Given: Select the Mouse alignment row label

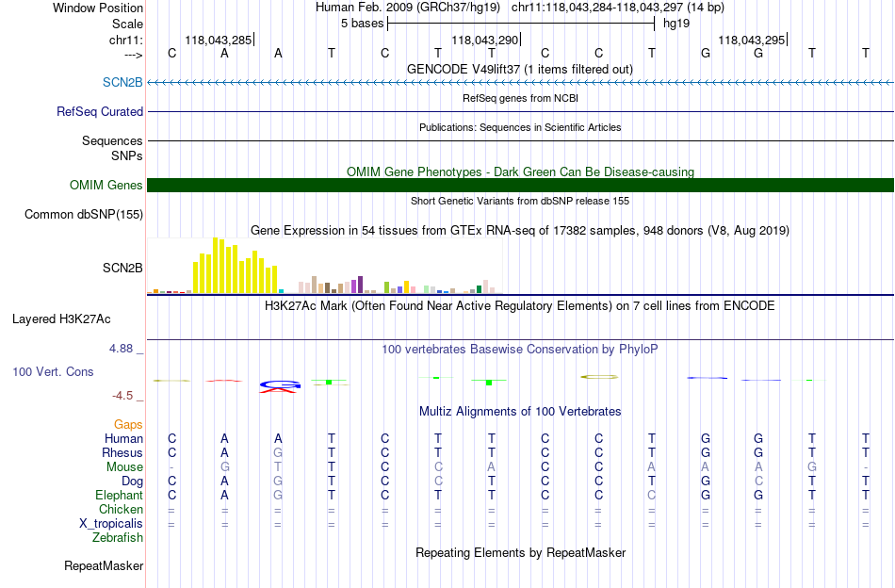Looking at the screenshot, I should [124, 467].
